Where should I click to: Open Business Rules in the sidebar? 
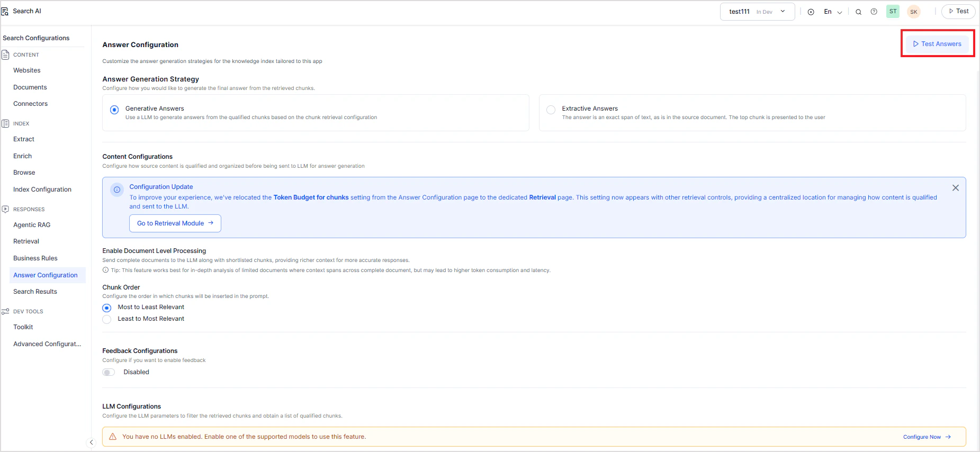pyautogui.click(x=35, y=258)
